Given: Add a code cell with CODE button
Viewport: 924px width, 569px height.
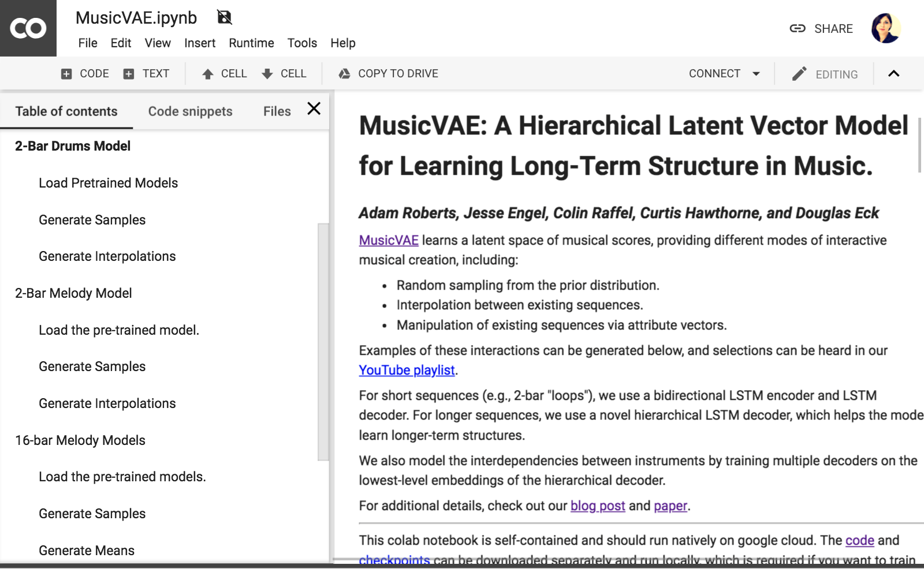Looking at the screenshot, I should point(85,74).
